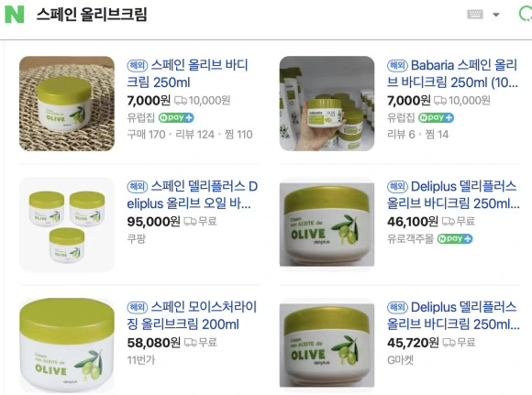Screen dimensions: 532x395
Task: Click thumbnail showing three olive jars
Action: (67, 225)
